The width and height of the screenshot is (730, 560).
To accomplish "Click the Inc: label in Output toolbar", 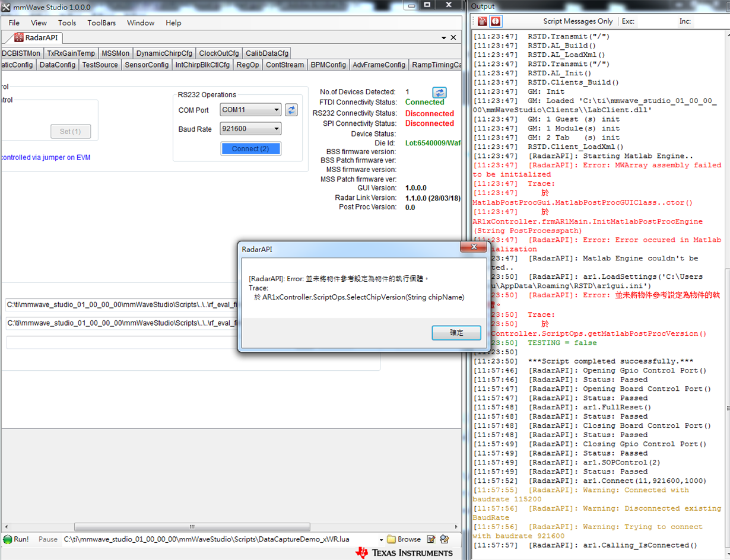I will point(685,21).
